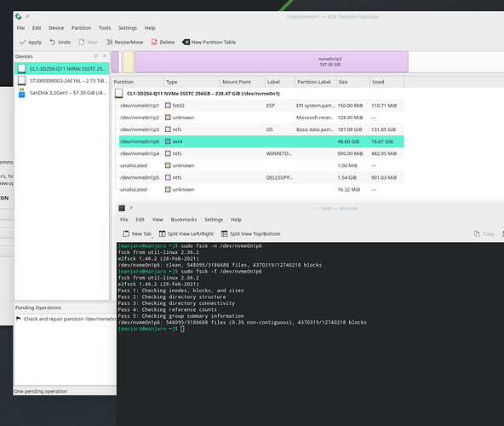Select the /dev/nvme0n1p4 WINRETOOLS row
The image size is (504, 426).
click(261, 153)
